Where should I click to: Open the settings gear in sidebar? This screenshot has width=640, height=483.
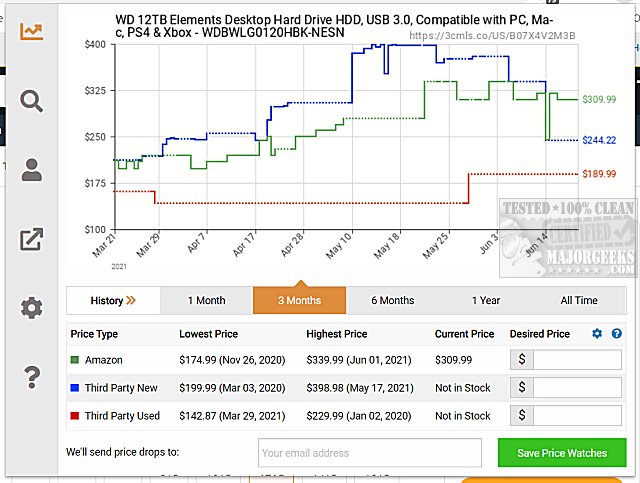click(32, 308)
